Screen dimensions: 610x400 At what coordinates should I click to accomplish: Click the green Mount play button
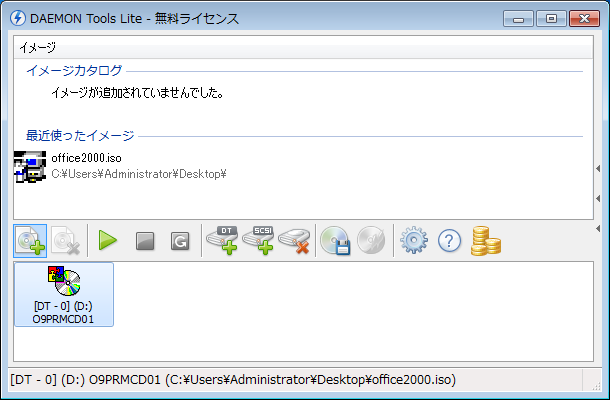(108, 240)
